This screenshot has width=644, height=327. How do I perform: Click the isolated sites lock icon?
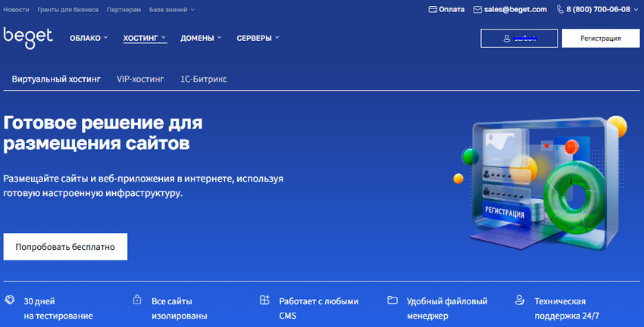pyautogui.click(x=137, y=300)
